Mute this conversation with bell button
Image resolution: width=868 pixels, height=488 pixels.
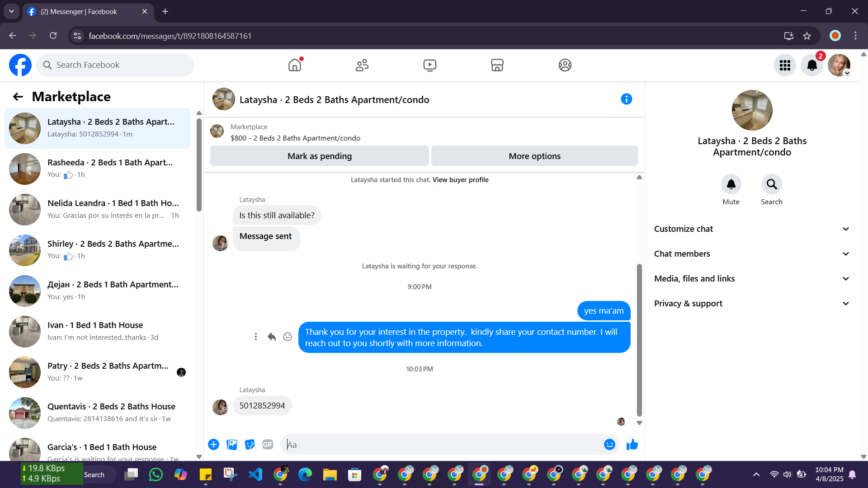tap(731, 184)
